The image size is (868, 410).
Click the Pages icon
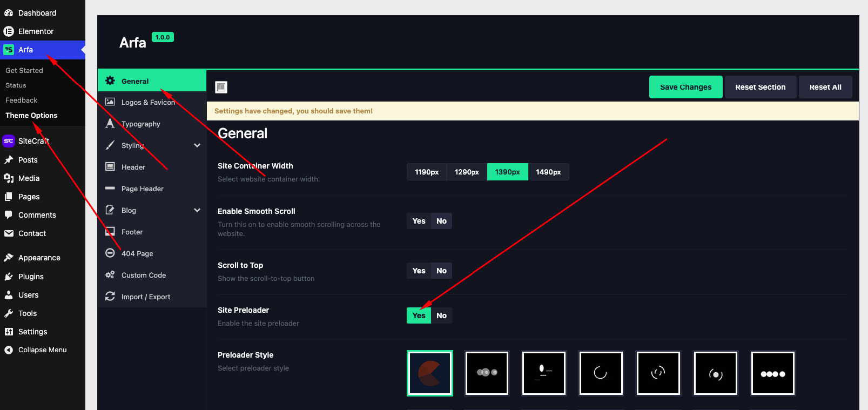pos(9,197)
